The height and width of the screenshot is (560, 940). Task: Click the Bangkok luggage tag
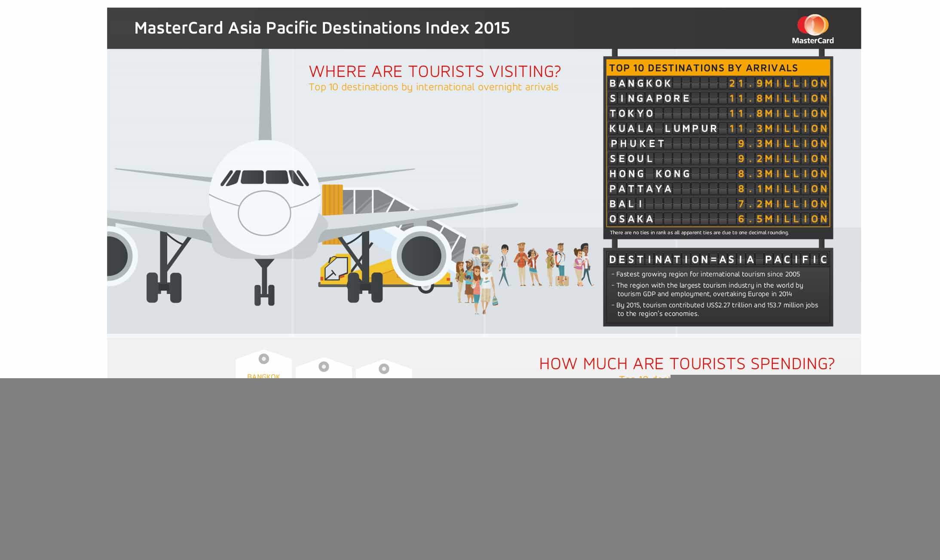coord(263,364)
